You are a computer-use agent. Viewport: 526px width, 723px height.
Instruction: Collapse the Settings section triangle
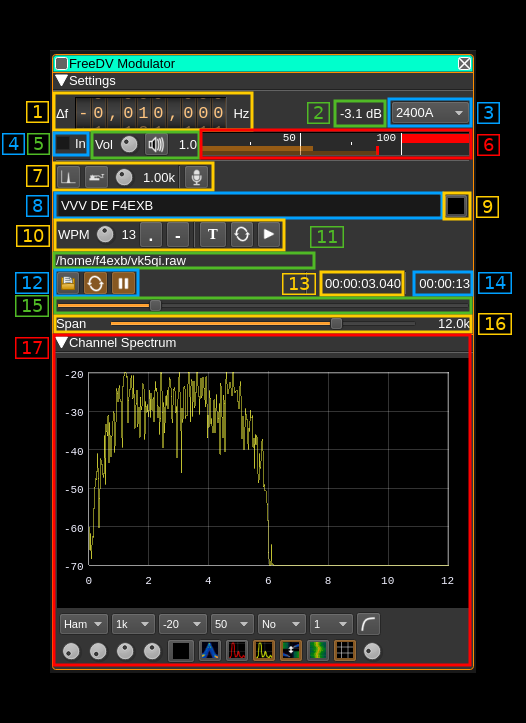pyautogui.click(x=61, y=81)
